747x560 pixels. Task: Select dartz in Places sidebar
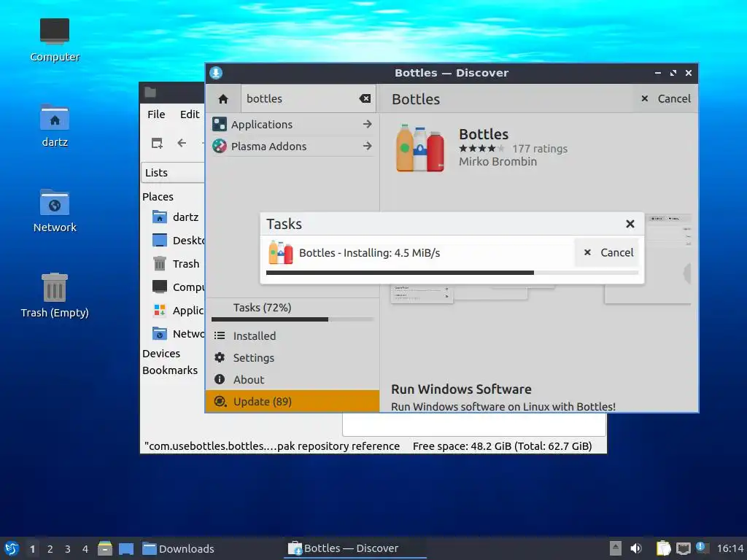[x=175, y=217]
